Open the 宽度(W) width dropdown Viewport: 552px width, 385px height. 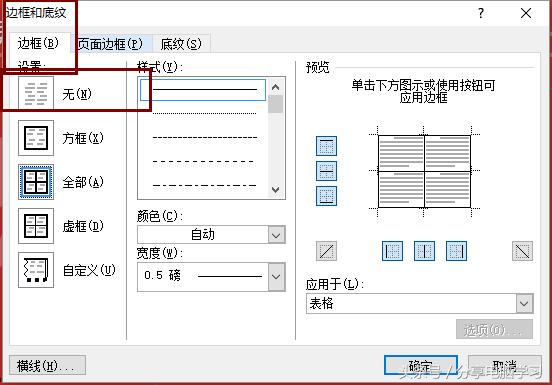click(x=276, y=277)
